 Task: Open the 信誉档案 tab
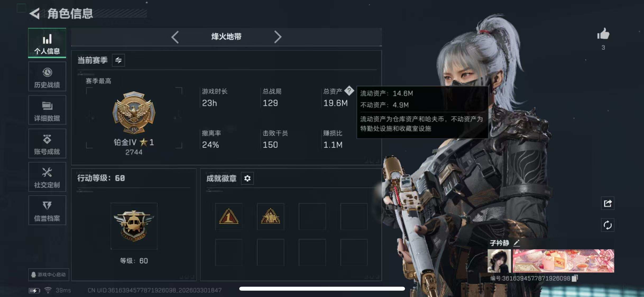[47, 210]
